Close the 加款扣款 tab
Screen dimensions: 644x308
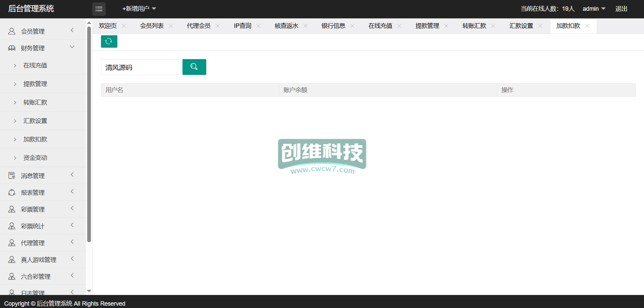tap(587, 26)
